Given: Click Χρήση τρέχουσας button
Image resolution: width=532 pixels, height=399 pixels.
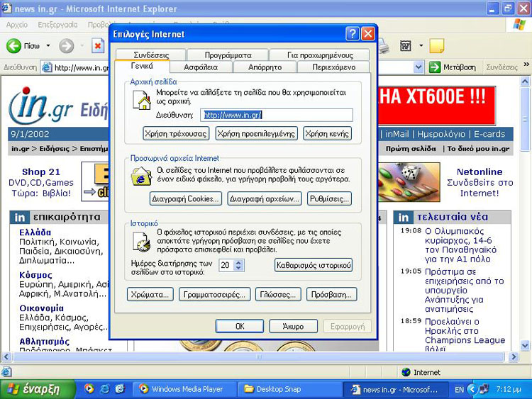Looking at the screenshot, I should 176,133.
